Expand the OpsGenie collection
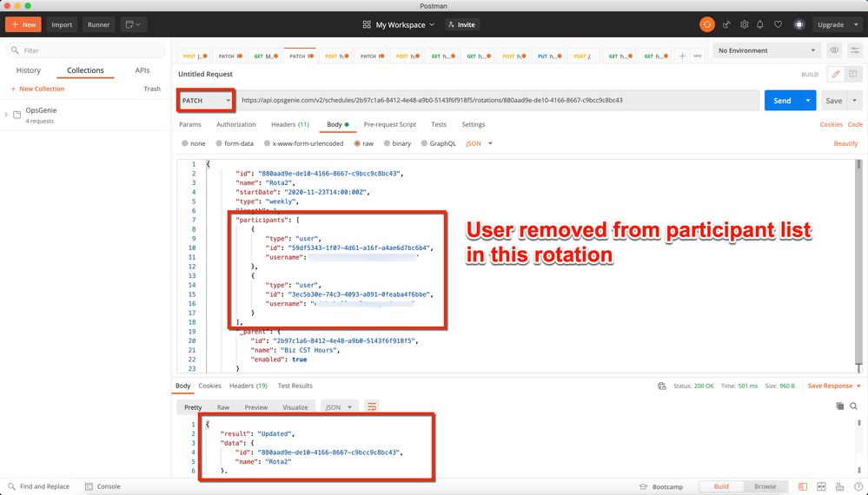This screenshot has height=495, width=868. 6,115
